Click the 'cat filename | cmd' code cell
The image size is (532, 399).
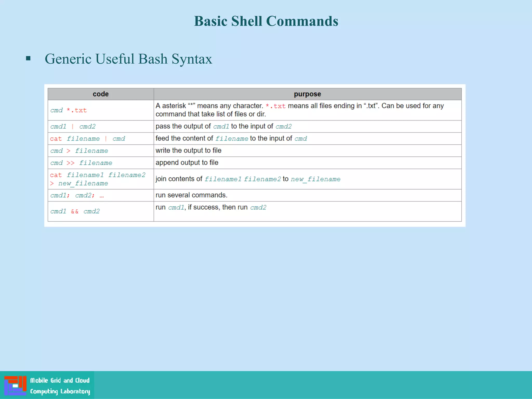click(x=101, y=138)
